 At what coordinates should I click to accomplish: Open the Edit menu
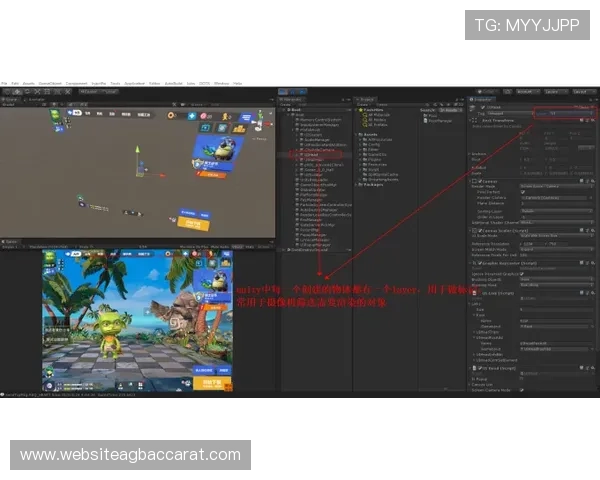[15, 83]
